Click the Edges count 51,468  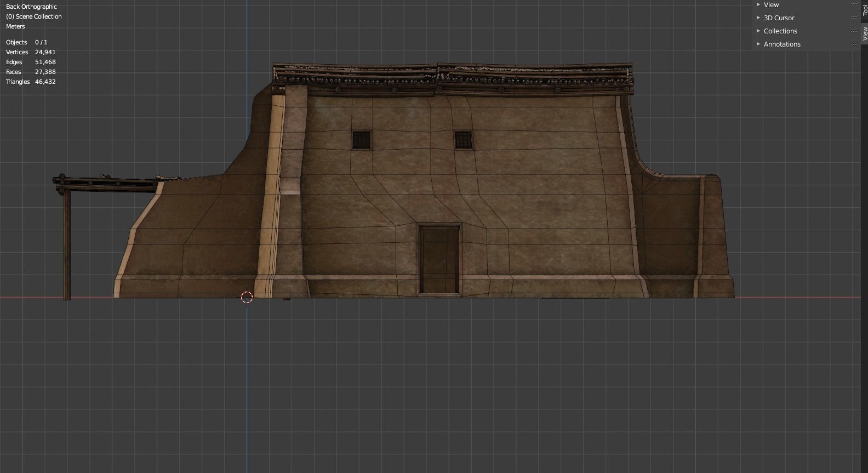(45, 62)
